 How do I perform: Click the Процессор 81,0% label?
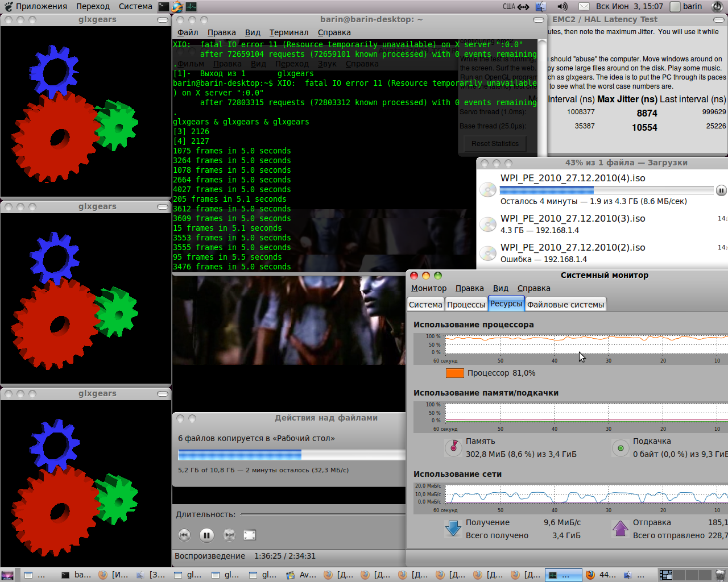[x=501, y=373]
